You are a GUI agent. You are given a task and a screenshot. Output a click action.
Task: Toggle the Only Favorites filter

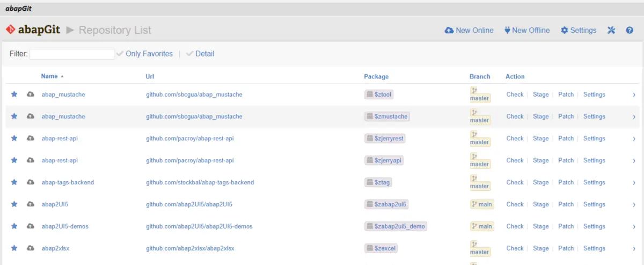coord(144,54)
